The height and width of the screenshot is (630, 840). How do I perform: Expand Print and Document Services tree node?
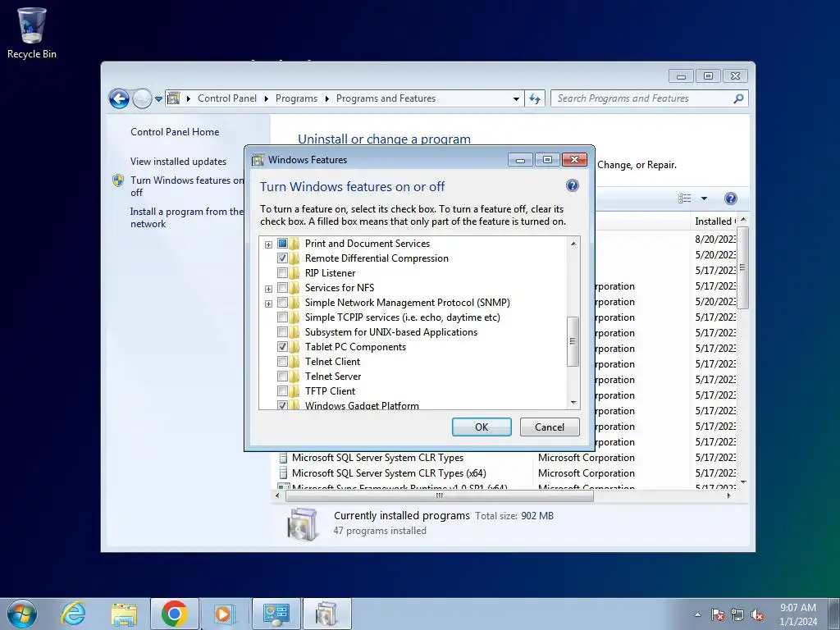(x=268, y=244)
